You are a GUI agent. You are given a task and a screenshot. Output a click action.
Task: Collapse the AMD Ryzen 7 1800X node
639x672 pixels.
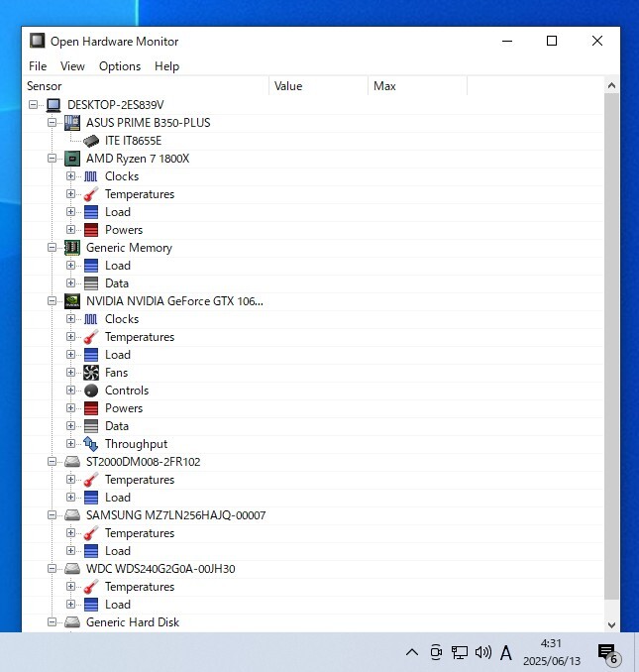[x=52, y=159]
